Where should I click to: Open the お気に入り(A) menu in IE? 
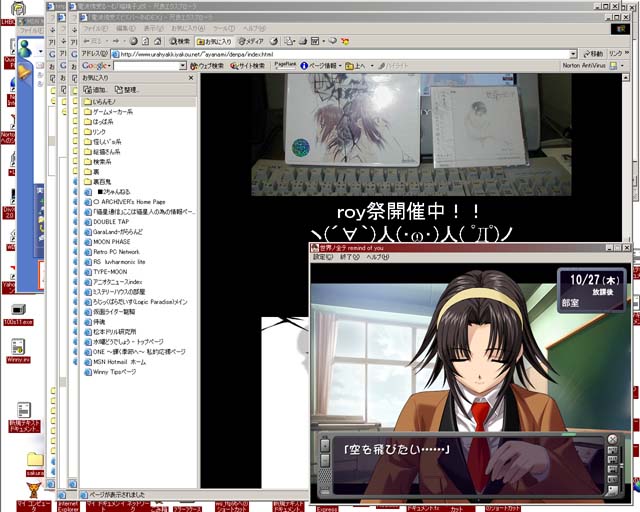187,29
